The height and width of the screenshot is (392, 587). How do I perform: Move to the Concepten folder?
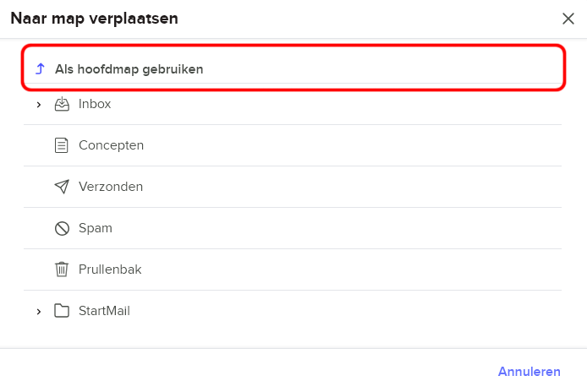click(x=293, y=145)
